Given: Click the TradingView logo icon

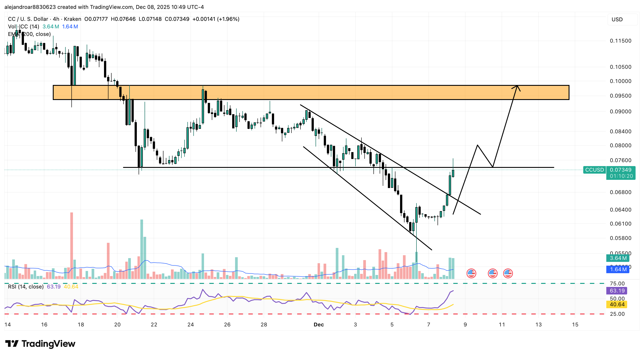Looking at the screenshot, I should pos(12,343).
